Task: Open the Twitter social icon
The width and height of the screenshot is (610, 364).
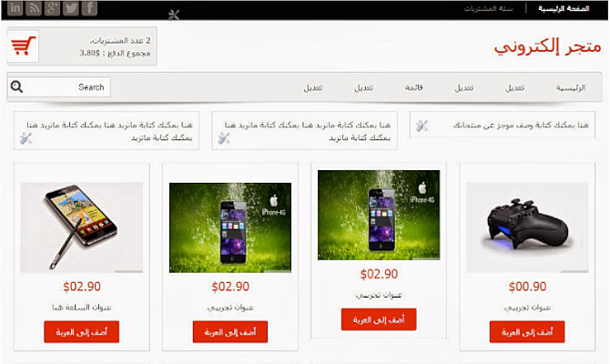Action: coord(71,8)
